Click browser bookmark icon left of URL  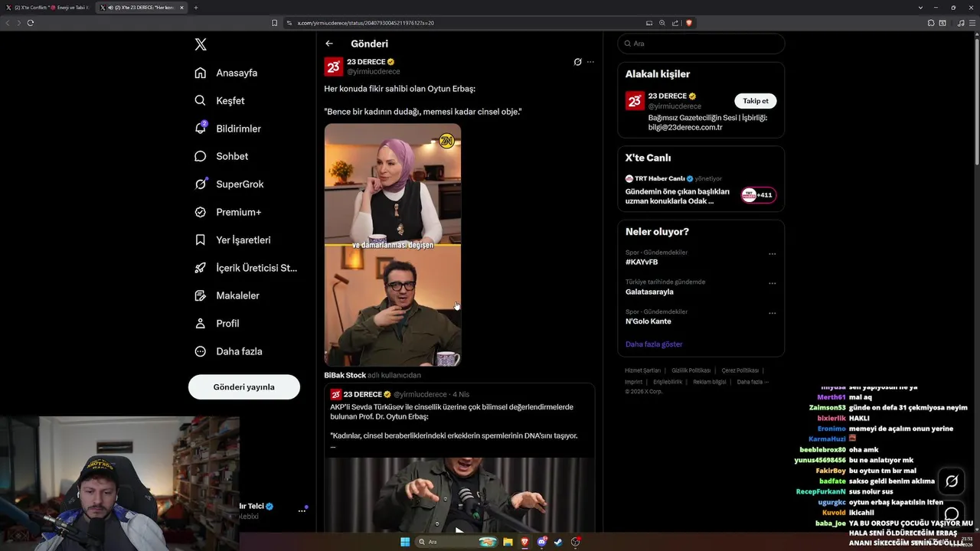pyautogui.click(x=275, y=23)
